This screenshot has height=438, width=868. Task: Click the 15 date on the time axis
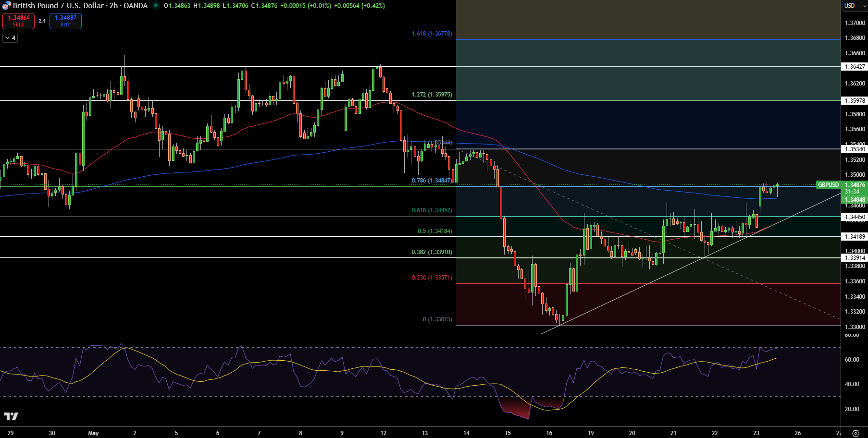point(508,433)
